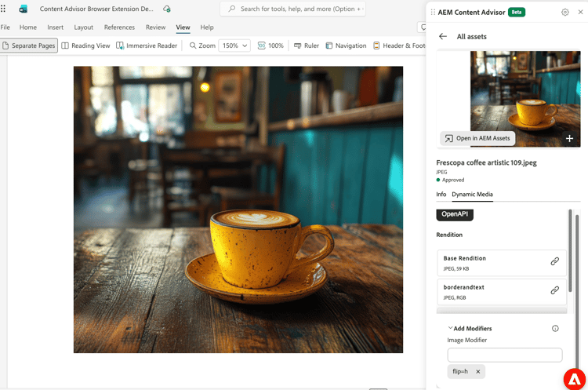Screen dimensions: 588x390
Task: Click the Image Modifier input field
Action: [504, 355]
